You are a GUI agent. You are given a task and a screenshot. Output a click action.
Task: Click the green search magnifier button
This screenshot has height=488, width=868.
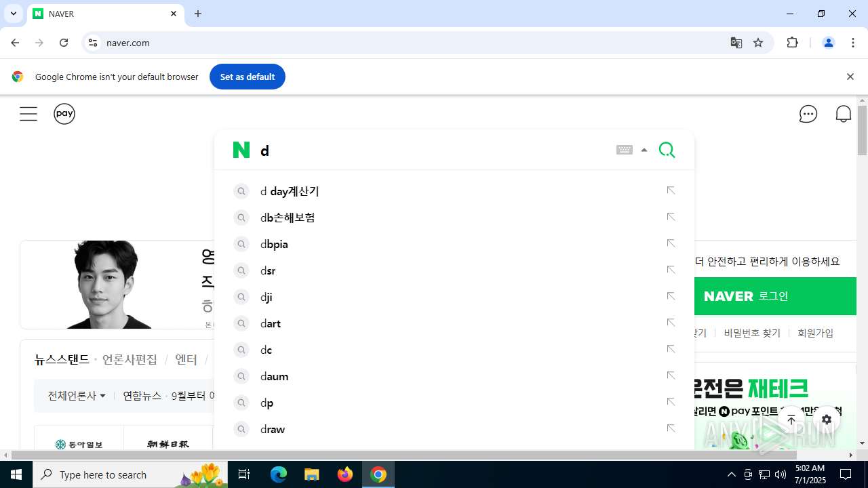667,150
